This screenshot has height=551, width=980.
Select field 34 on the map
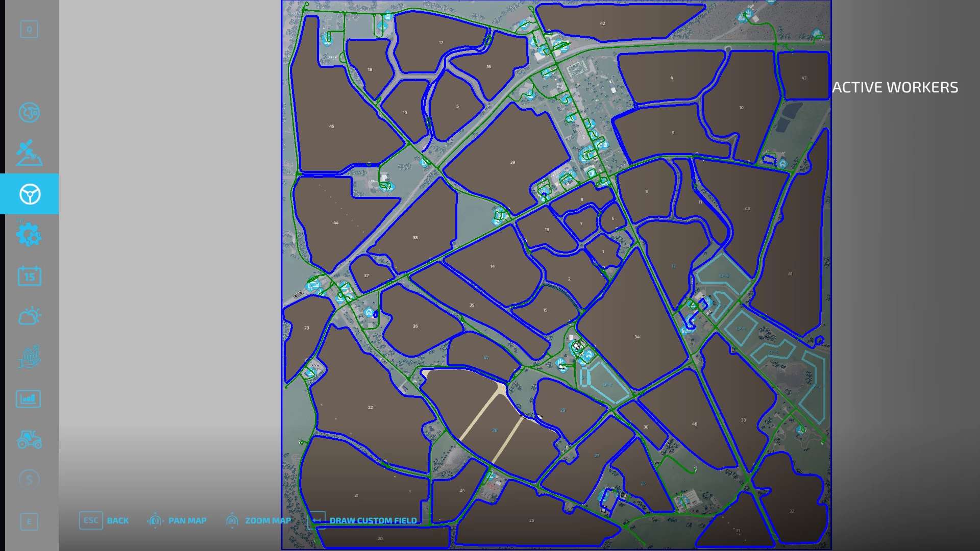636,337
